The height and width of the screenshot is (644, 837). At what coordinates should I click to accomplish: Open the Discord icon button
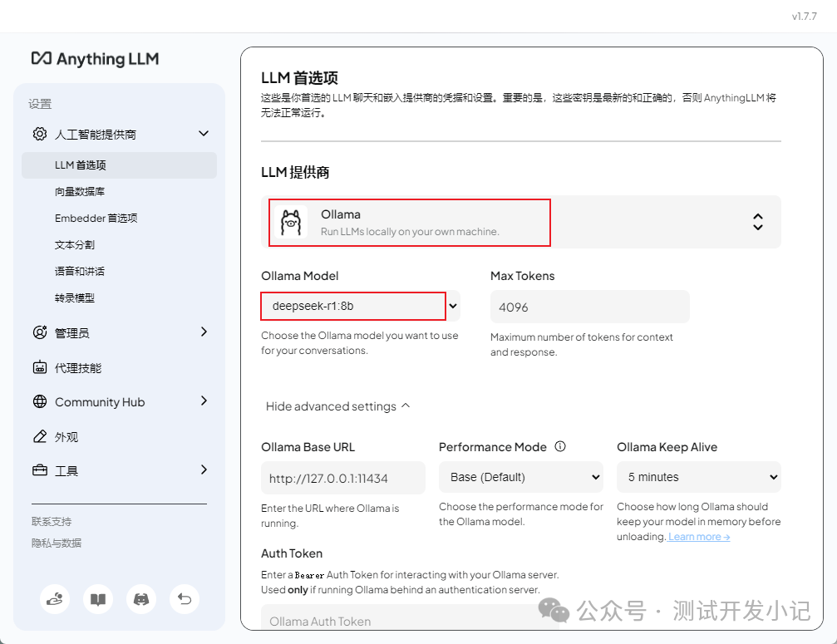141,599
